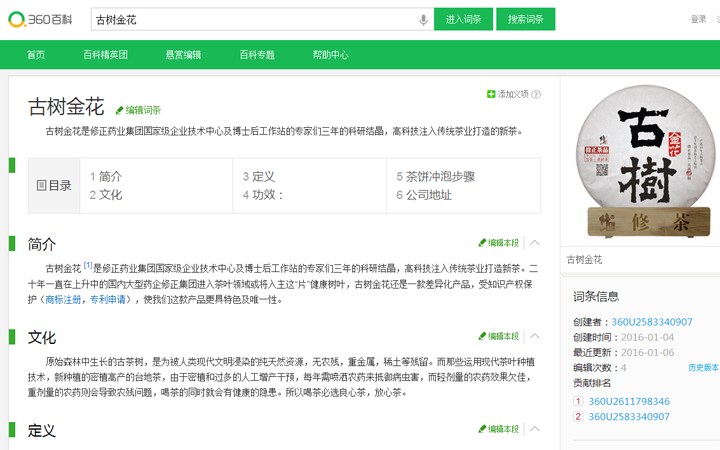Open the 商标注册 link
720x450 pixels.
63,300
